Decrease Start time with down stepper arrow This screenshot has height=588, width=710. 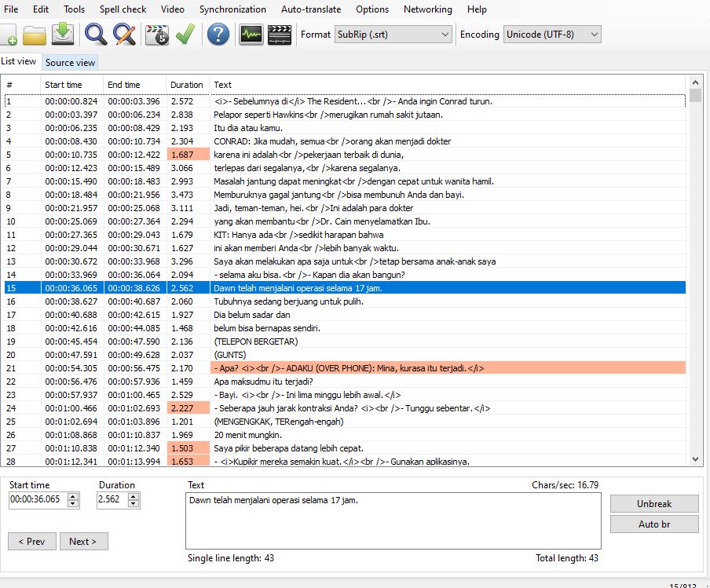point(73,504)
